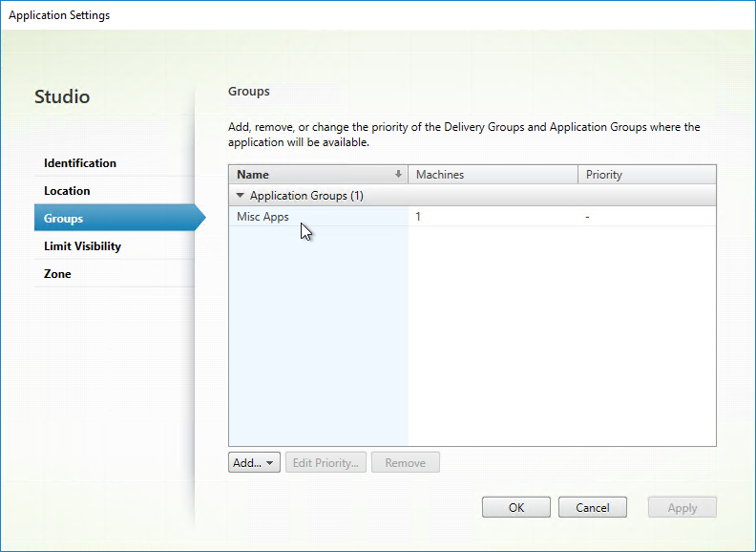Go to the Zone page
756x552 pixels.
click(x=115, y=273)
